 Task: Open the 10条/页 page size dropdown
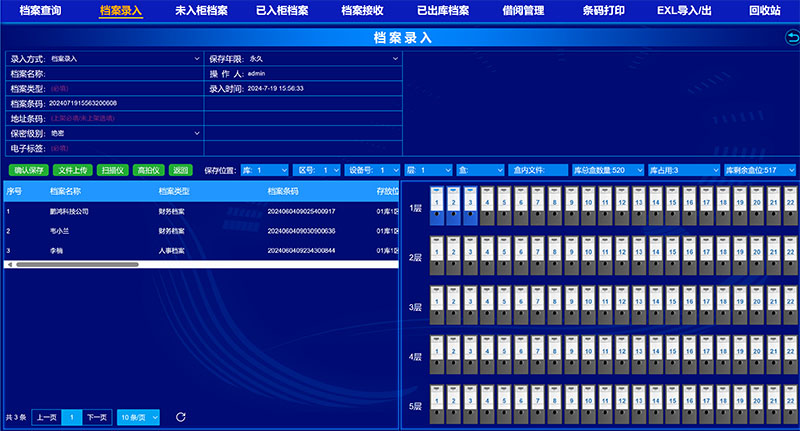tap(137, 416)
